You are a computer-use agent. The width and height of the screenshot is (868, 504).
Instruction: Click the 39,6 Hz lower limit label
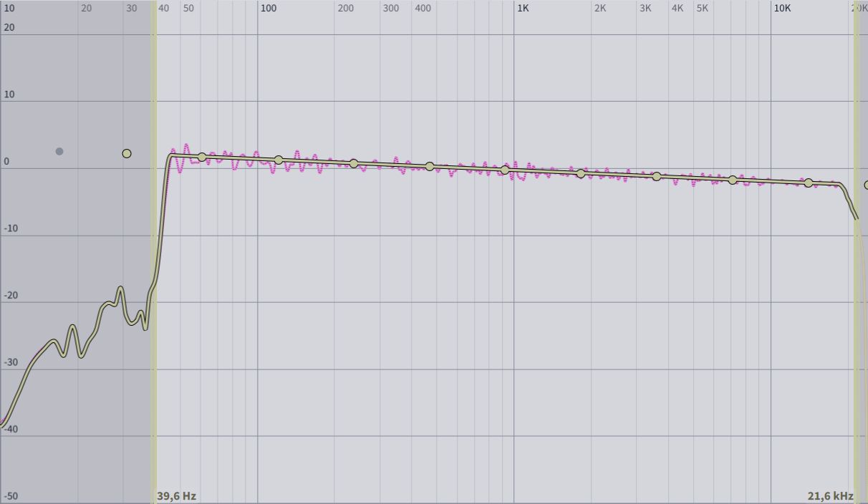pos(176,495)
